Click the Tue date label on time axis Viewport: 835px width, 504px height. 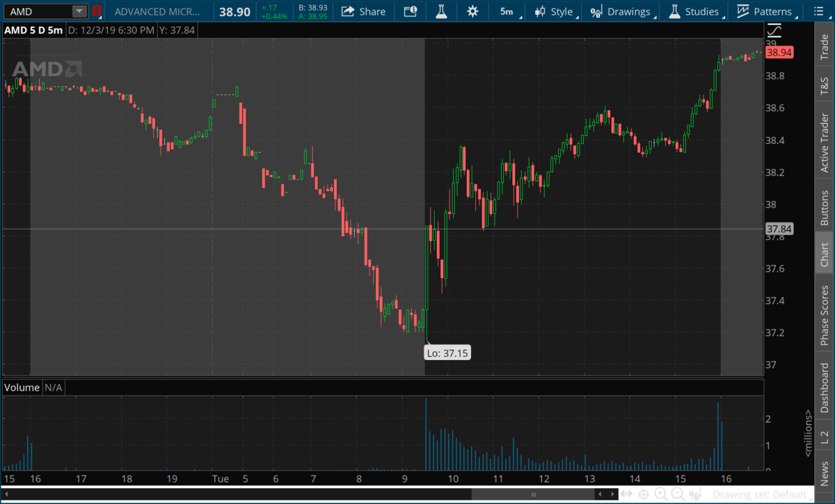(x=221, y=479)
